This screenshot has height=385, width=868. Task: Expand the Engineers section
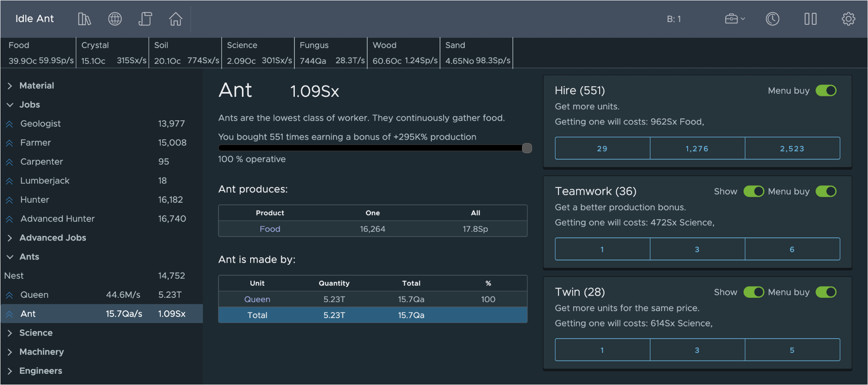click(x=10, y=371)
